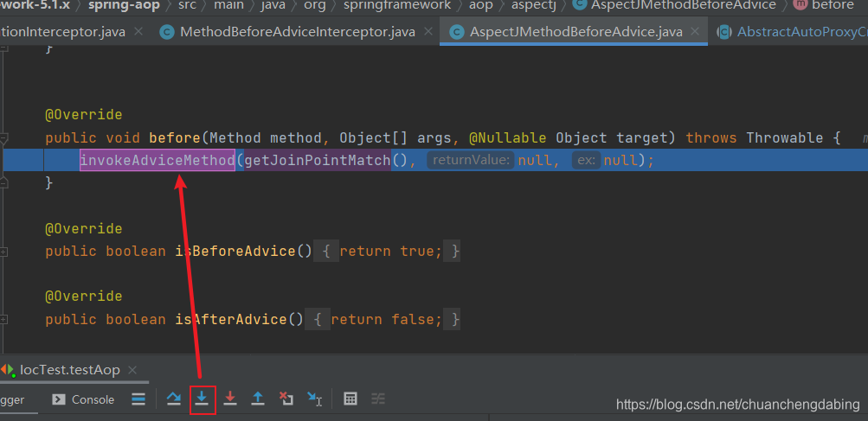
Task: Click the src breadcrumb
Action: pos(187,5)
